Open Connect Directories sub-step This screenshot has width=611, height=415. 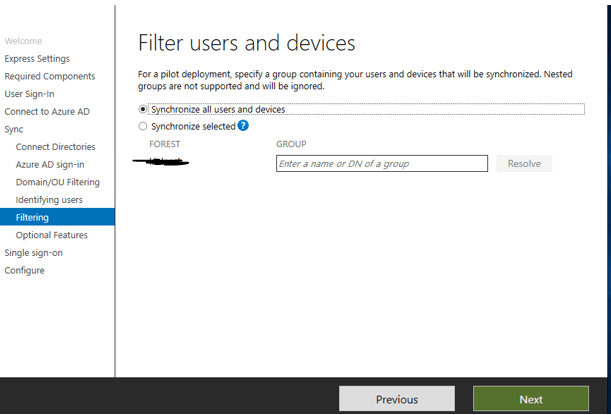pyautogui.click(x=56, y=147)
